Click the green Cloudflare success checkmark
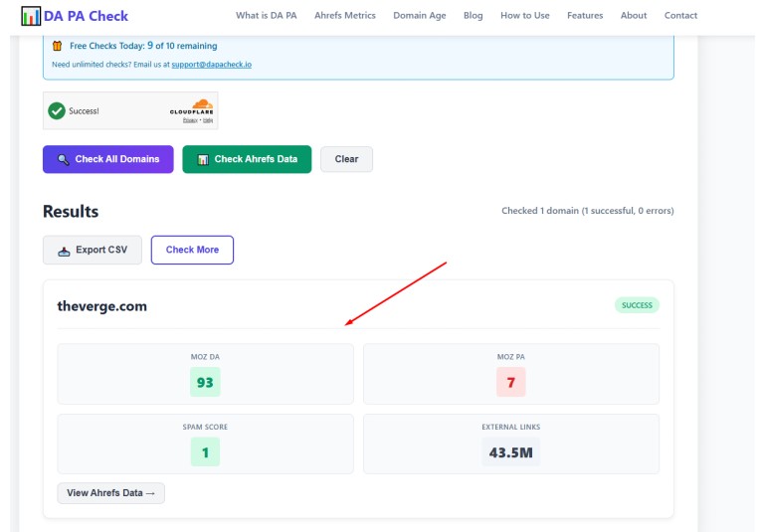The width and height of the screenshot is (758, 532). pyautogui.click(x=57, y=110)
